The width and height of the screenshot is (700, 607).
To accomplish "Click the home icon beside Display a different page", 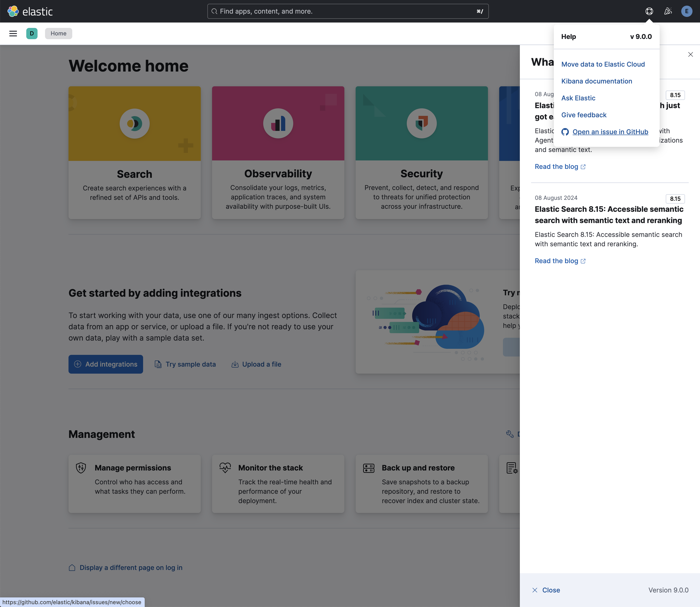I will [x=72, y=568].
